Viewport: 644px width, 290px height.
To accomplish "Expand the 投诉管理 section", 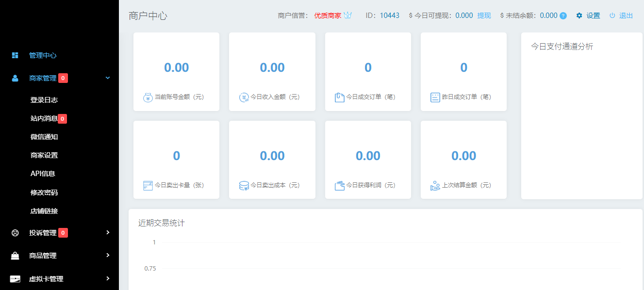I will click(x=108, y=232).
